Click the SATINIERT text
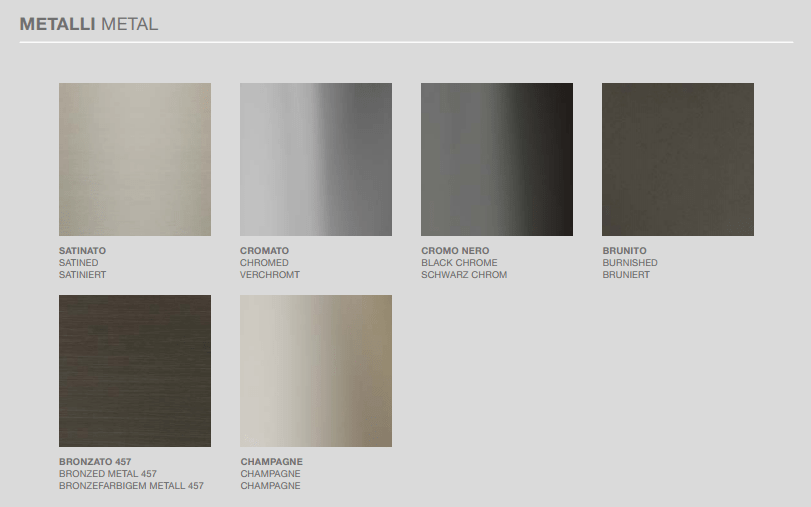 pyautogui.click(x=82, y=275)
